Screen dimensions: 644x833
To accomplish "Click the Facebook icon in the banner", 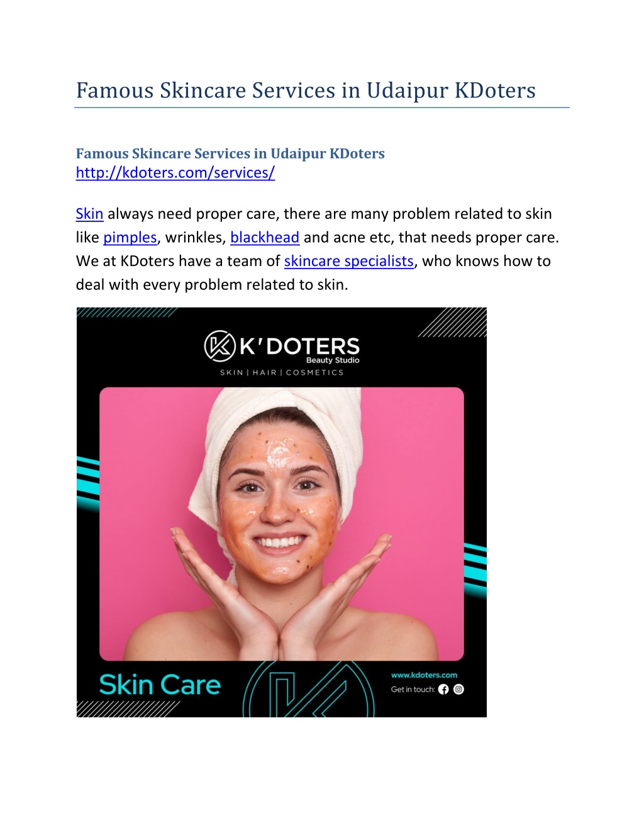I will coord(443,689).
